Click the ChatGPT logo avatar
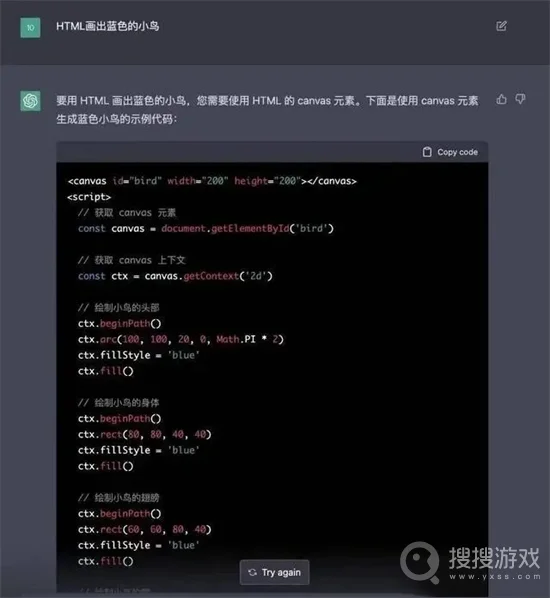Screen dimensions: 550x598 (31, 101)
